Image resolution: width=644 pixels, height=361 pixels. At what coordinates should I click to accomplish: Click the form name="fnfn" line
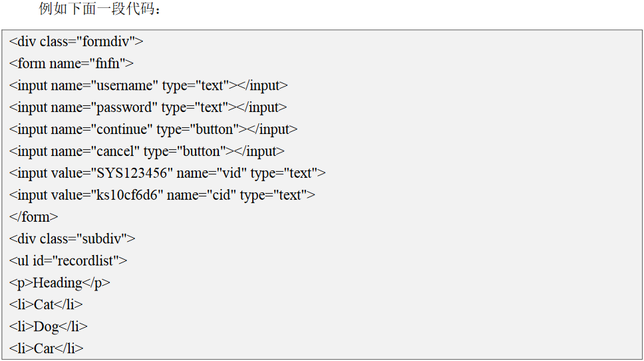(71, 64)
